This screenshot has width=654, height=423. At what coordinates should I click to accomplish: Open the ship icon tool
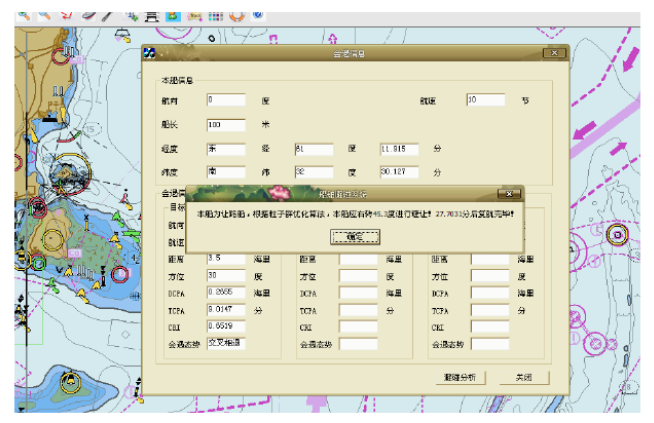88,16
